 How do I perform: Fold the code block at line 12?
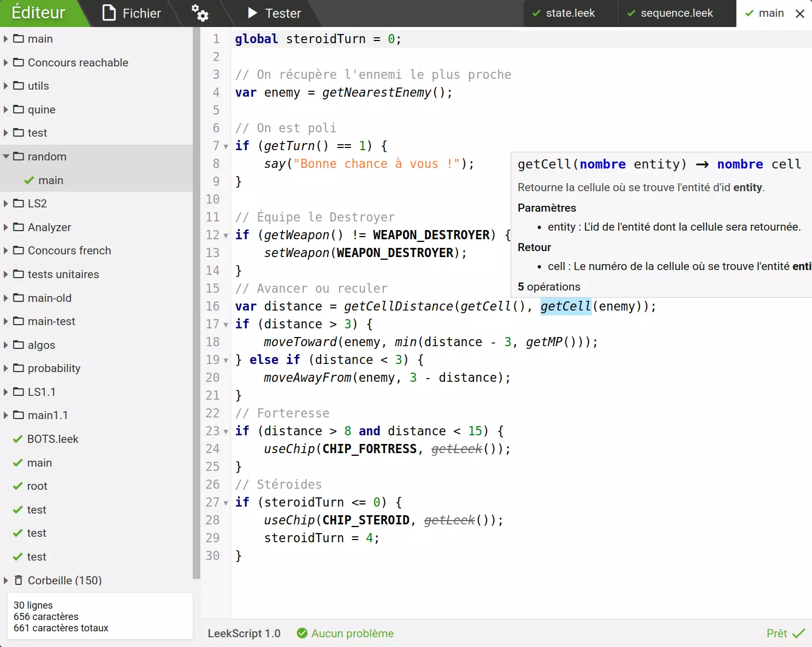226,235
